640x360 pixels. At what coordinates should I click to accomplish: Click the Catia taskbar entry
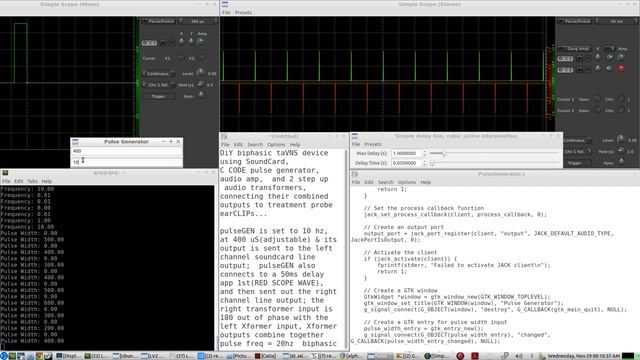[266, 356]
